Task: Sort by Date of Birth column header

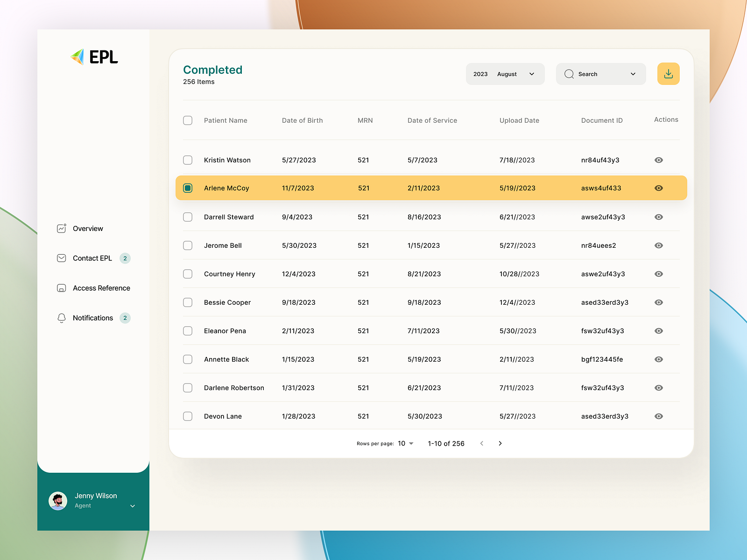Action: click(x=303, y=120)
